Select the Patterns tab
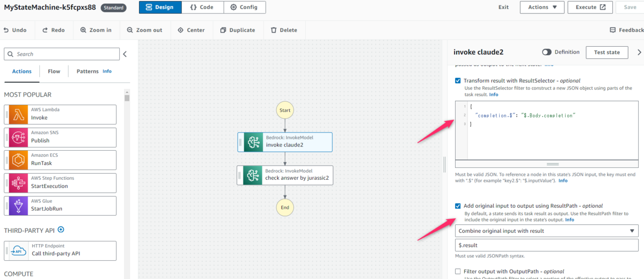This screenshot has width=644, height=279. tap(87, 71)
